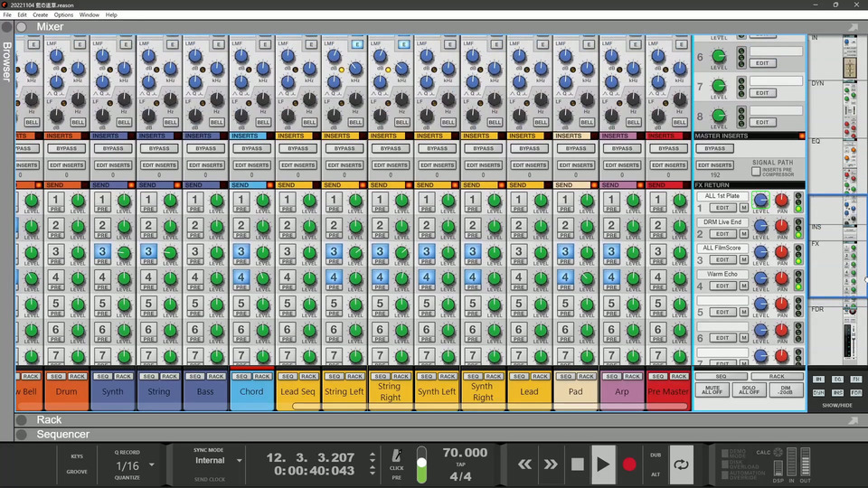Start recording with the red Record button
This screenshot has height=488, width=868.
click(629, 465)
